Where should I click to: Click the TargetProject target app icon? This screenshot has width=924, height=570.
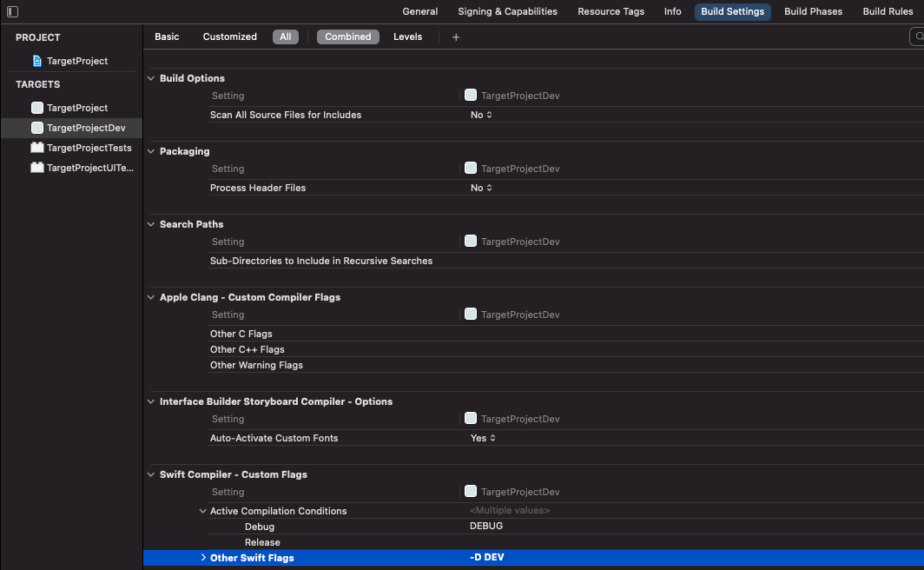(37, 108)
